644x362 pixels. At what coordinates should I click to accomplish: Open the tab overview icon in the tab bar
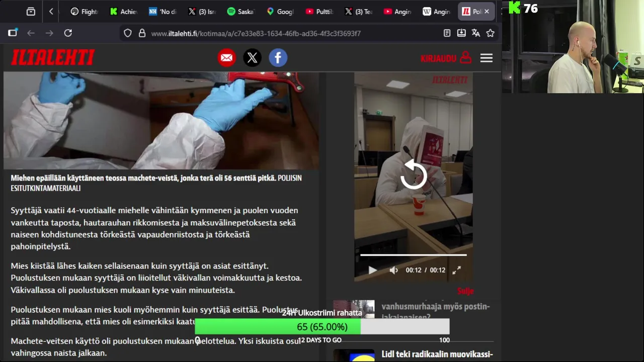click(x=31, y=11)
